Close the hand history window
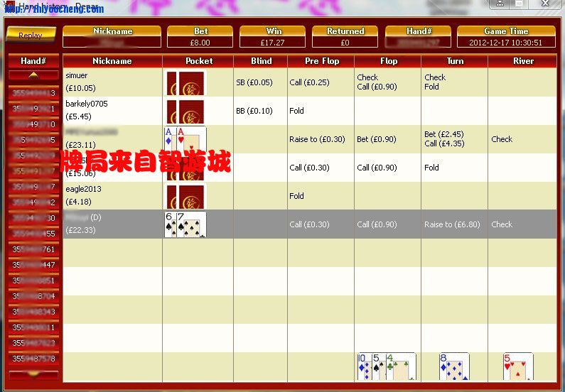Image resolution: width=565 pixels, height=392 pixels. (x=546, y=4)
